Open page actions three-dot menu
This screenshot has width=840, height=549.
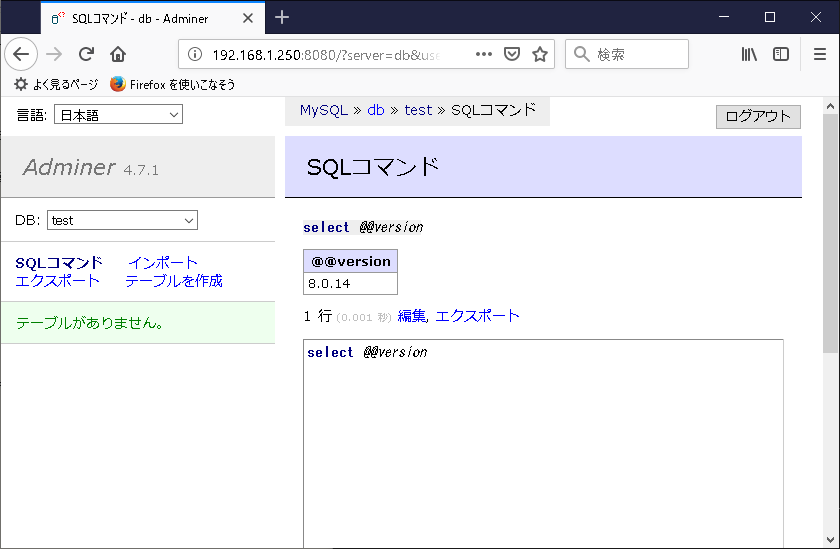(484, 54)
